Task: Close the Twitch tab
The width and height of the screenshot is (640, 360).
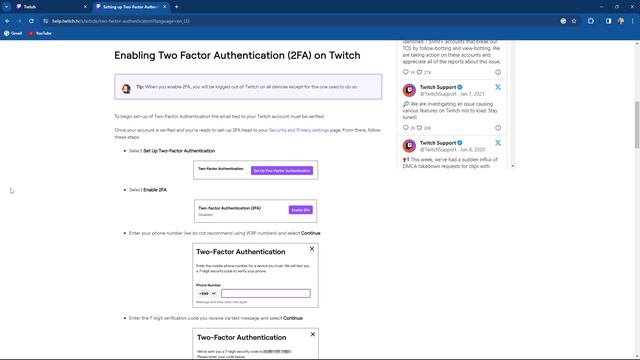Action: point(85,7)
